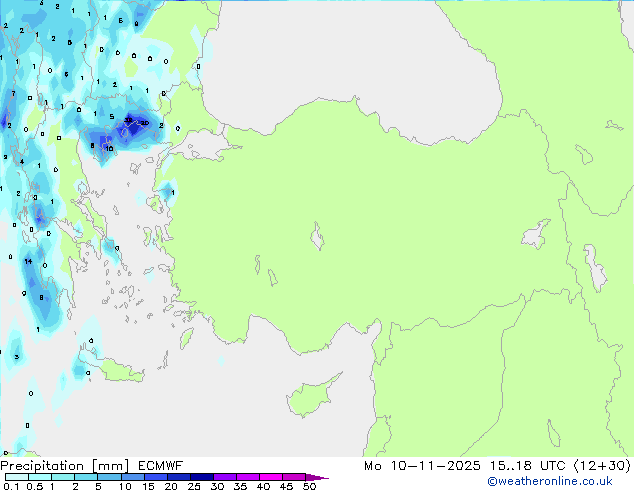
Task: Click the 2–5 mm legend color box
Action: point(86,477)
